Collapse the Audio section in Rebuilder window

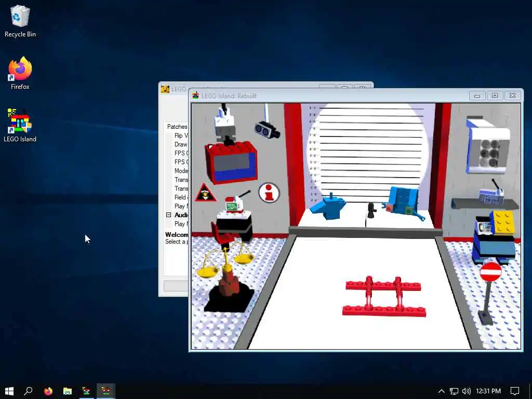tap(168, 215)
